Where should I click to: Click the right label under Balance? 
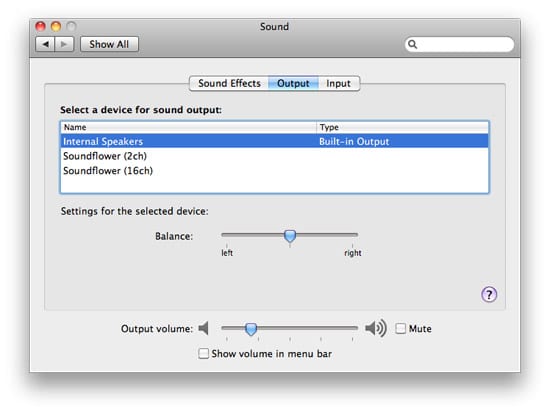click(353, 253)
